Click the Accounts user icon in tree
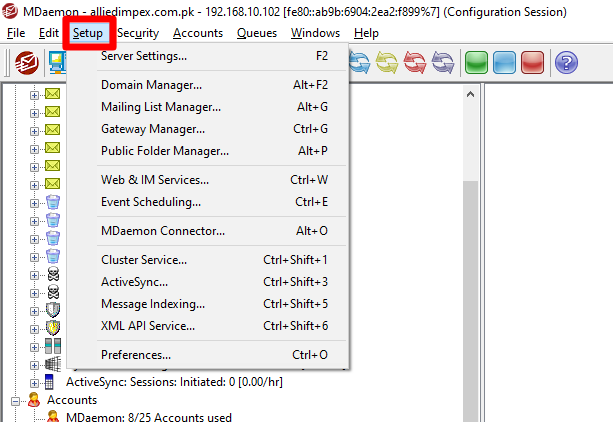Image resolution: width=613 pixels, height=422 pixels. [x=35, y=399]
